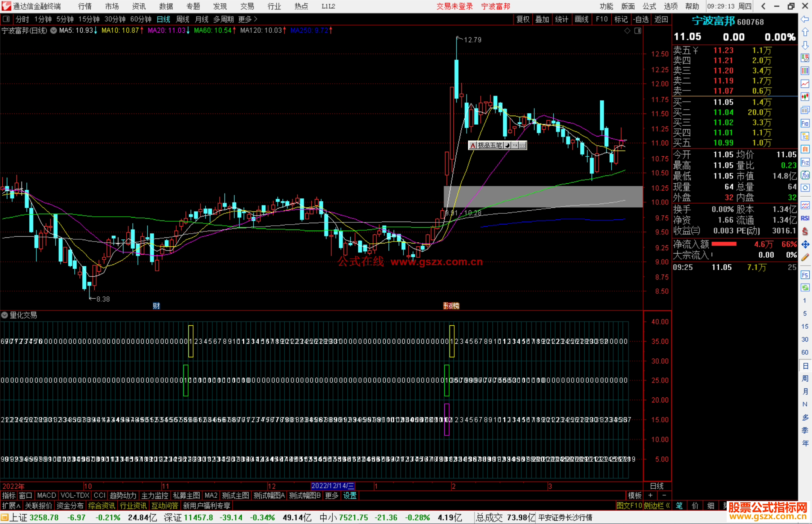
Task: Click the 画线 drawing button
Action: tap(581, 19)
